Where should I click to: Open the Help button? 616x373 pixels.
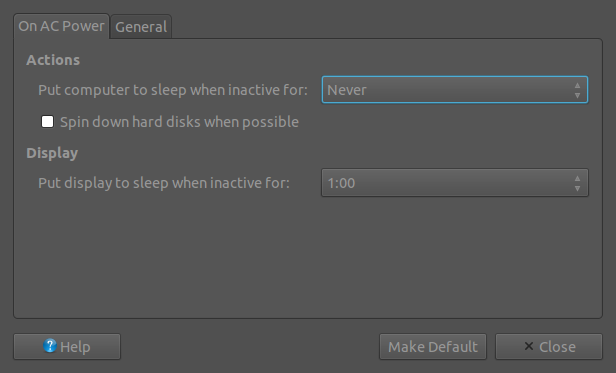[67, 346]
